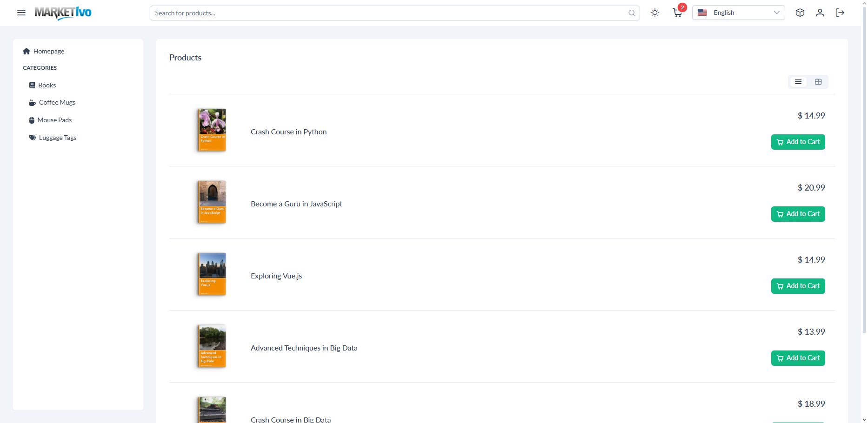Click the $ 20.99 price

[x=811, y=187]
